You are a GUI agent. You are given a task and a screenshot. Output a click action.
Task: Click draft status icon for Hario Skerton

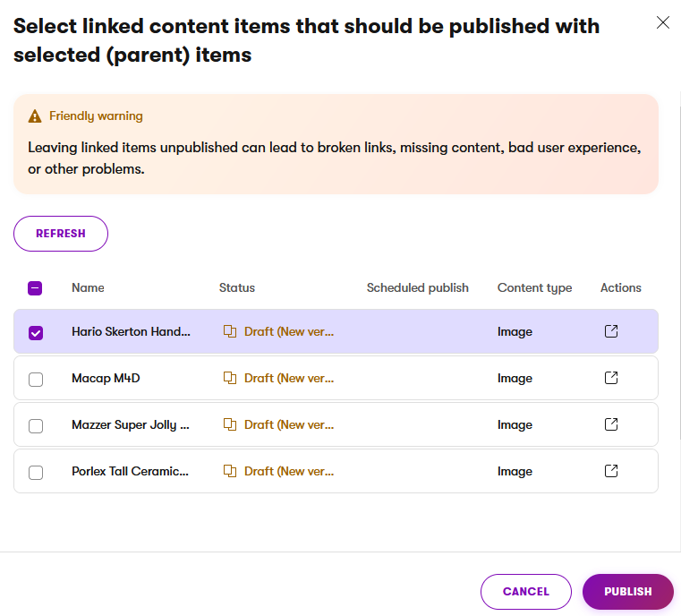(x=230, y=331)
